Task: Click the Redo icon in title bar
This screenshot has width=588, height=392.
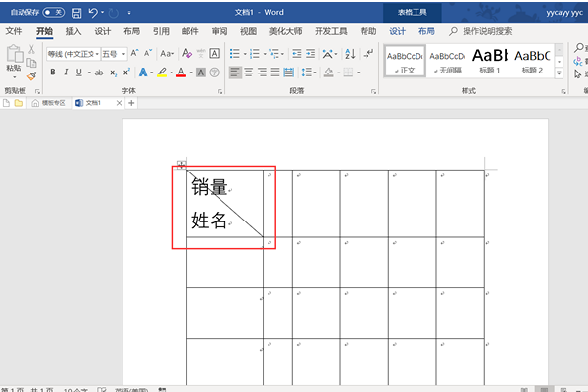Action: coord(114,13)
